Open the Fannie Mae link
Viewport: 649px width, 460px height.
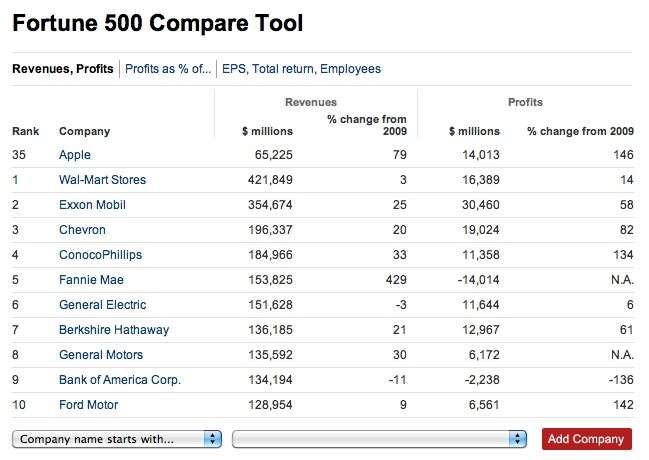pyautogui.click(x=91, y=280)
